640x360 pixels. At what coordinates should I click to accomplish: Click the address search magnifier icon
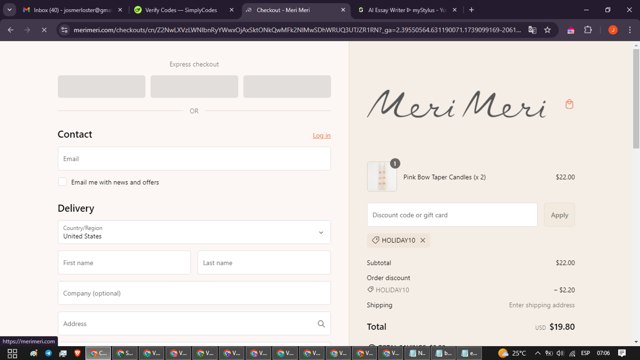tap(321, 324)
